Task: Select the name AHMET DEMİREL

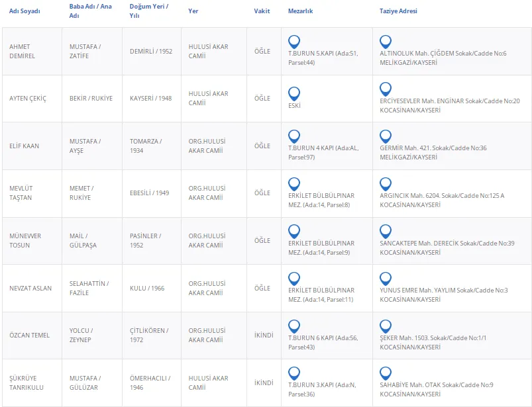Action: coord(22,51)
